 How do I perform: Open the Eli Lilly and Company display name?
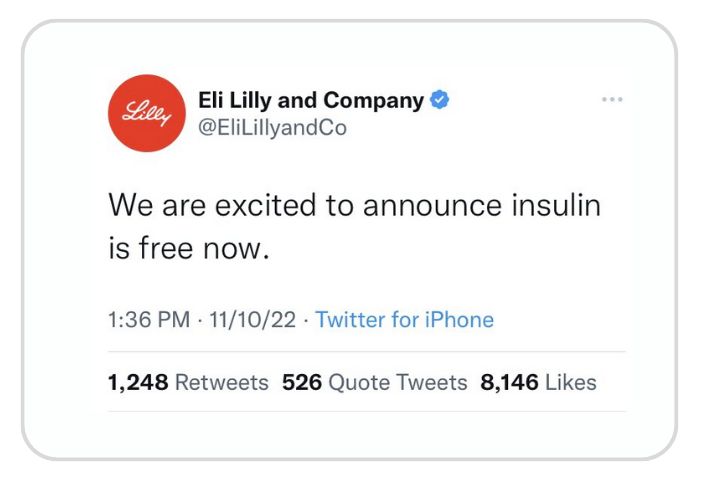(311, 101)
